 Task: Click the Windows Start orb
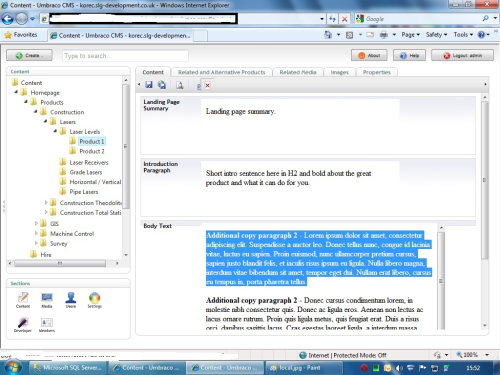(13, 367)
